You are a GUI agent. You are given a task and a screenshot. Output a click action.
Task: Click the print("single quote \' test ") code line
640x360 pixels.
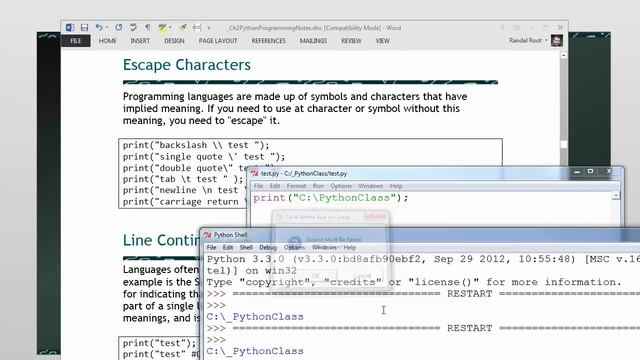pyautogui.click(x=204, y=157)
